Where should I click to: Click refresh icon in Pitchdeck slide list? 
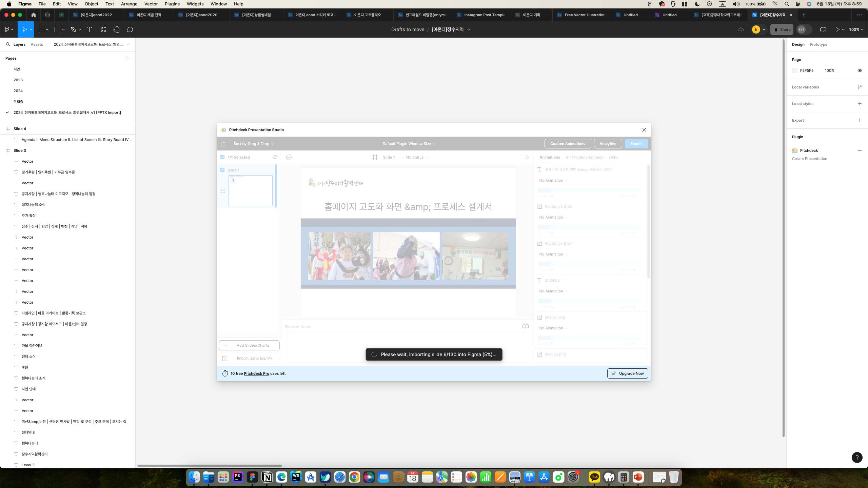click(x=275, y=157)
